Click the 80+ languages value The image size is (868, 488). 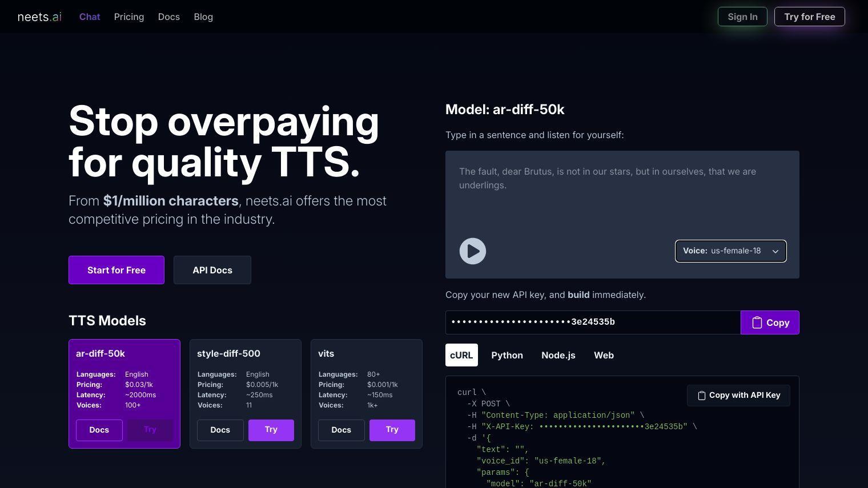tap(373, 374)
